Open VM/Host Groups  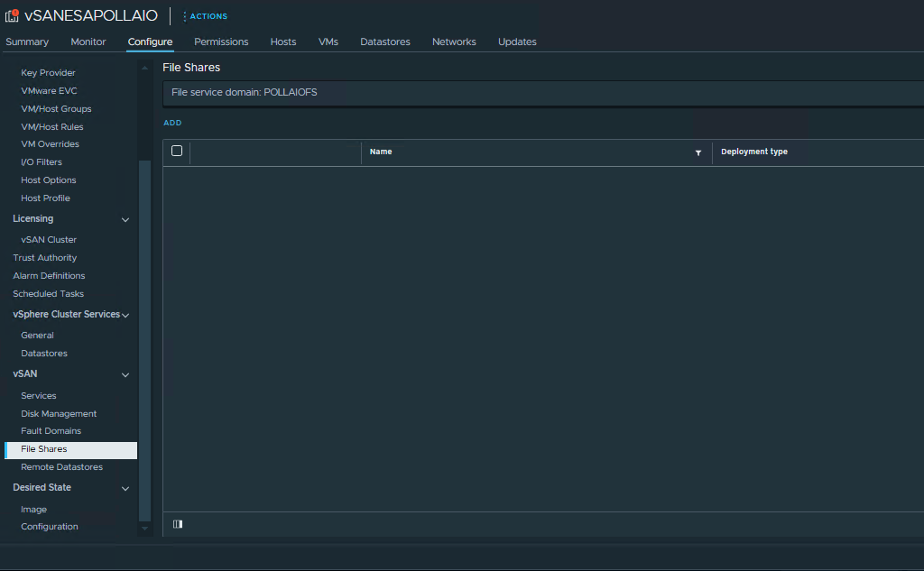(56, 109)
